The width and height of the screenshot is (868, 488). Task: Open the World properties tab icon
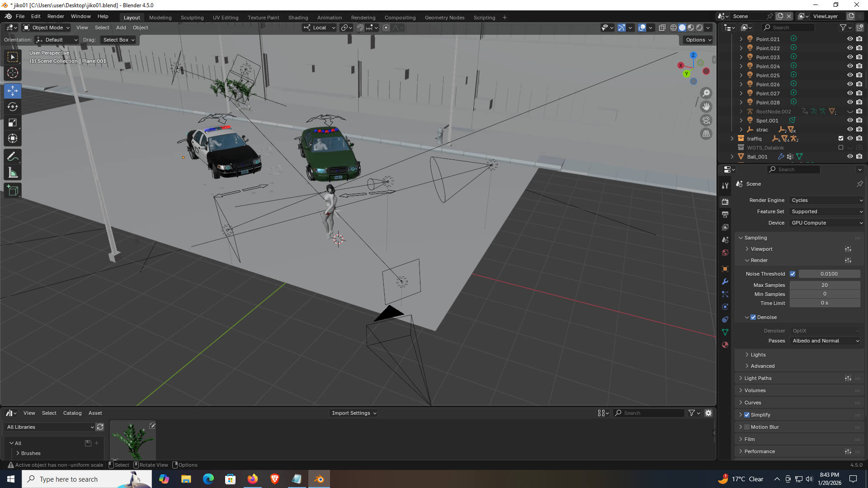[x=725, y=253]
